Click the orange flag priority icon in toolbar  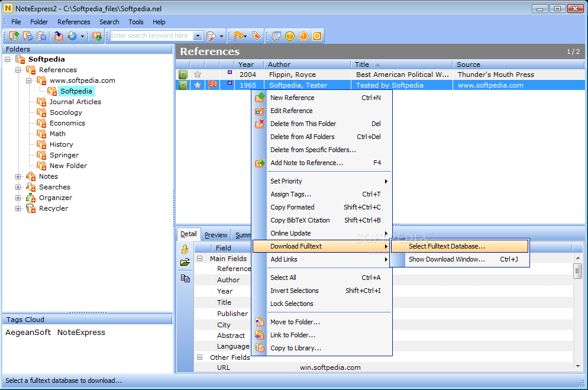(238, 36)
